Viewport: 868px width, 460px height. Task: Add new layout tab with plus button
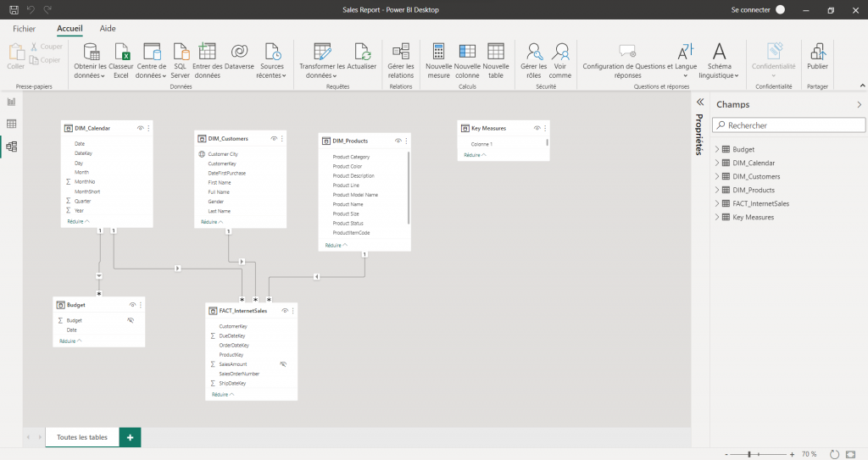[x=130, y=437]
